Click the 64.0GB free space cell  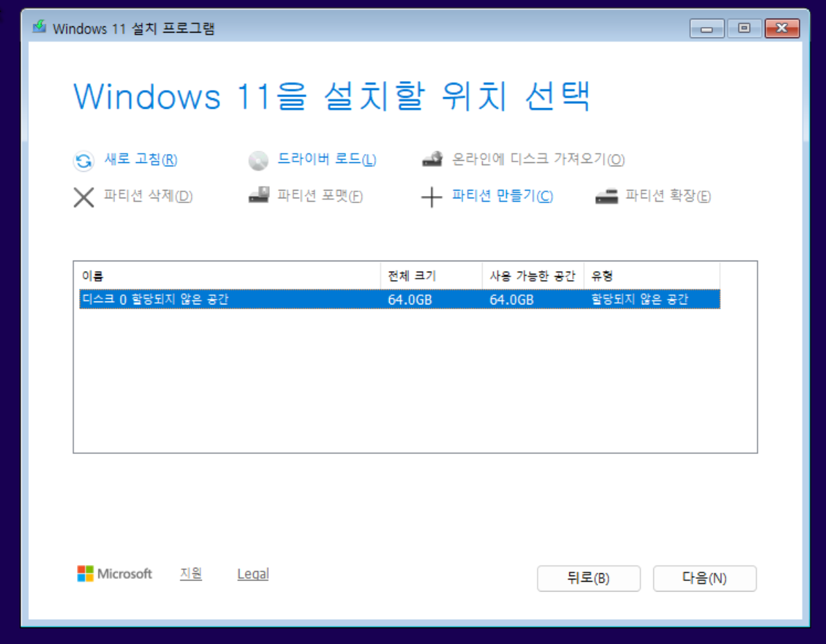pos(512,299)
